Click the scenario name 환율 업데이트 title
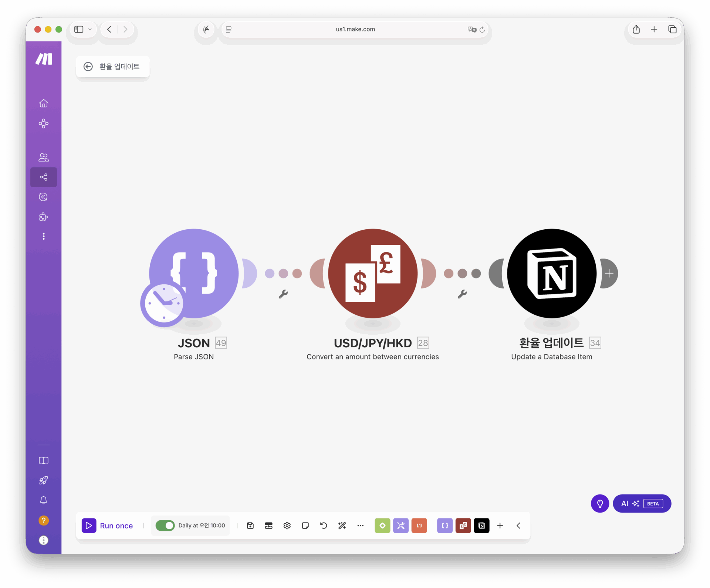Viewport: 710px width, 588px height. pos(119,67)
